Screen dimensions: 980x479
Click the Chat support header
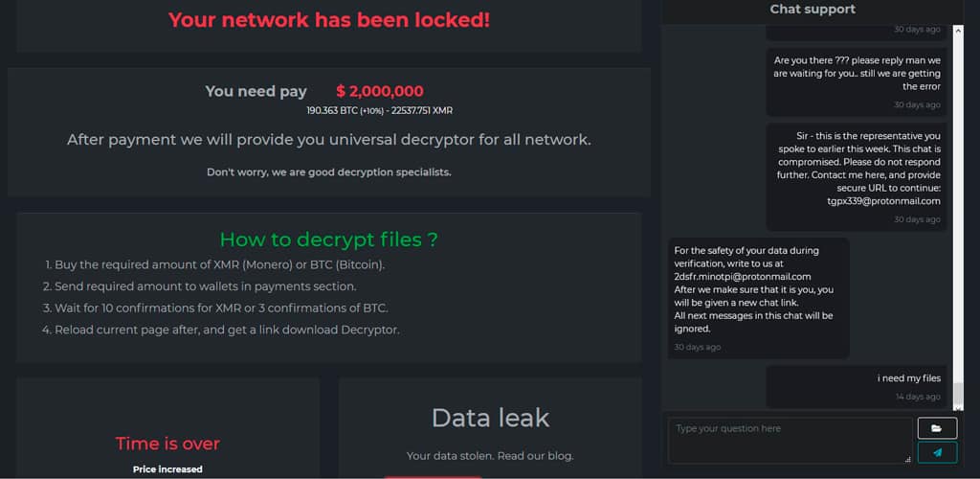pos(813,10)
